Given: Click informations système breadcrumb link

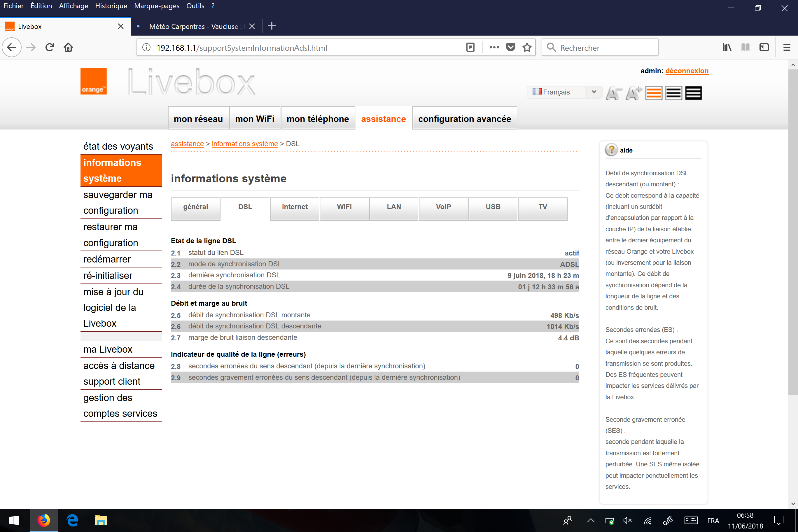Looking at the screenshot, I should click(245, 144).
